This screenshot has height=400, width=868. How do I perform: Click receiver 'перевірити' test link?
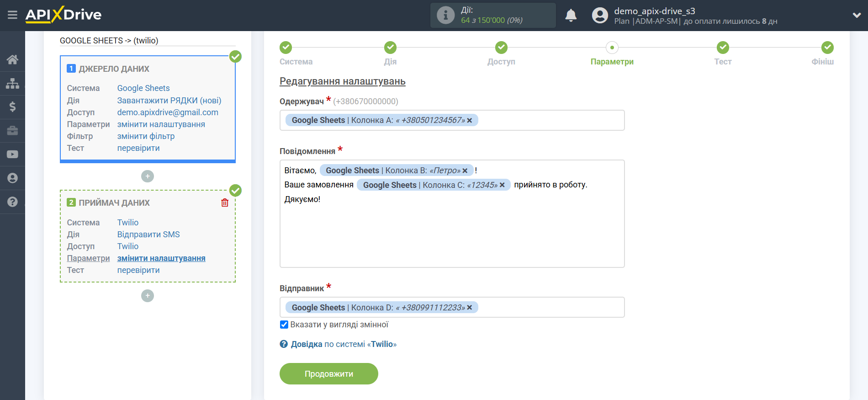(x=138, y=270)
